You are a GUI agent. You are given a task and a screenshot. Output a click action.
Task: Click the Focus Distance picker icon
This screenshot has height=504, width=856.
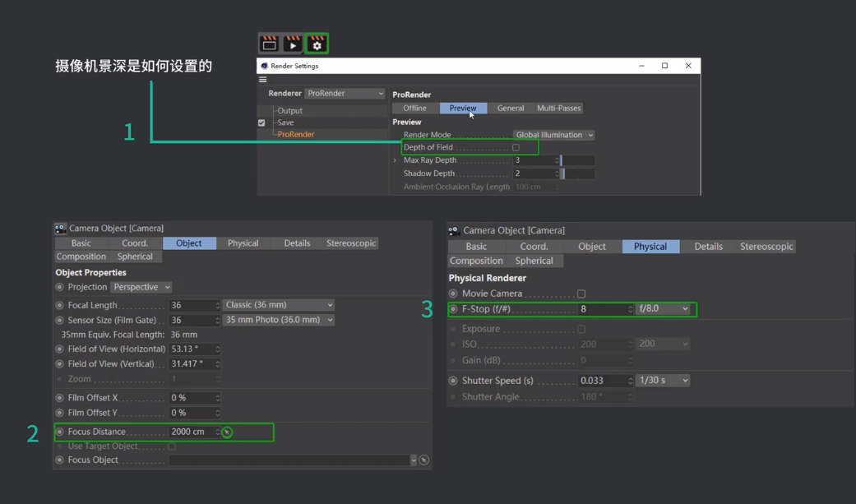227,432
